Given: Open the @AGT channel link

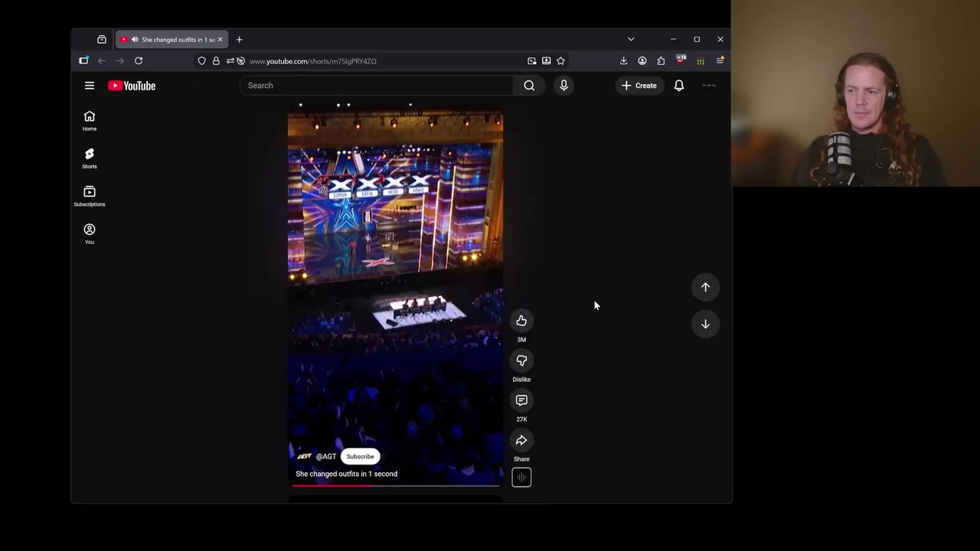Looking at the screenshot, I should (326, 456).
